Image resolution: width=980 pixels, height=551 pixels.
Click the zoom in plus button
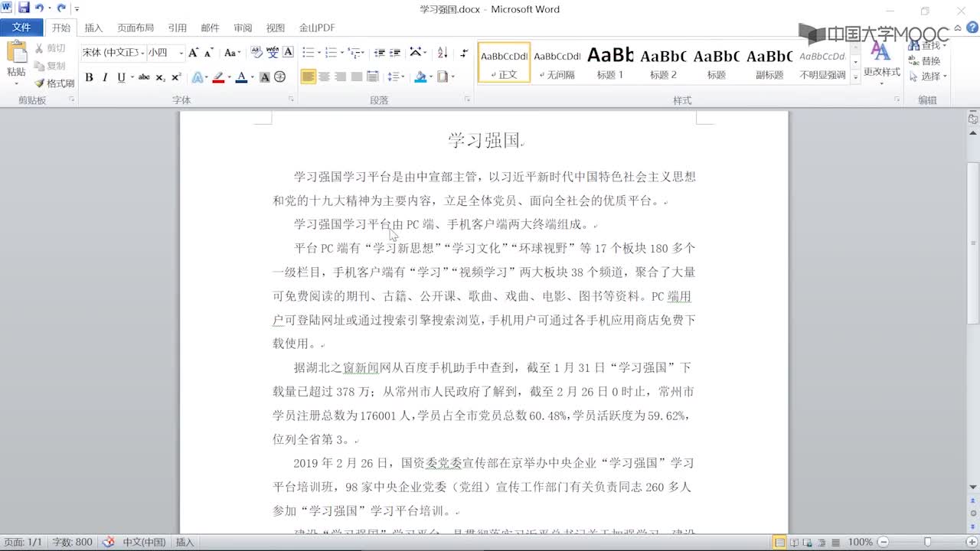[x=972, y=543]
